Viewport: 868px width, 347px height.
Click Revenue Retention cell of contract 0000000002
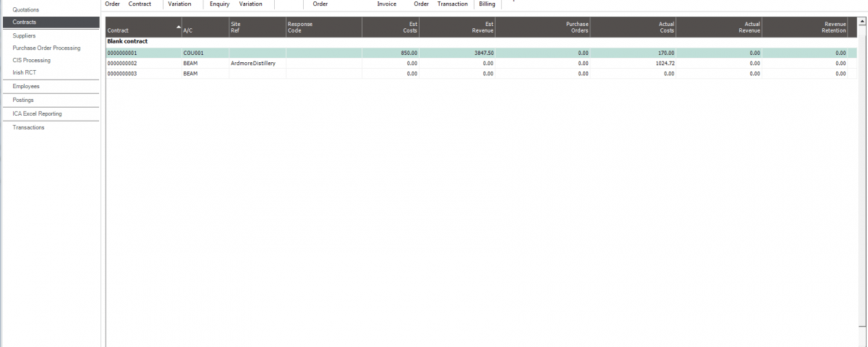(804, 63)
